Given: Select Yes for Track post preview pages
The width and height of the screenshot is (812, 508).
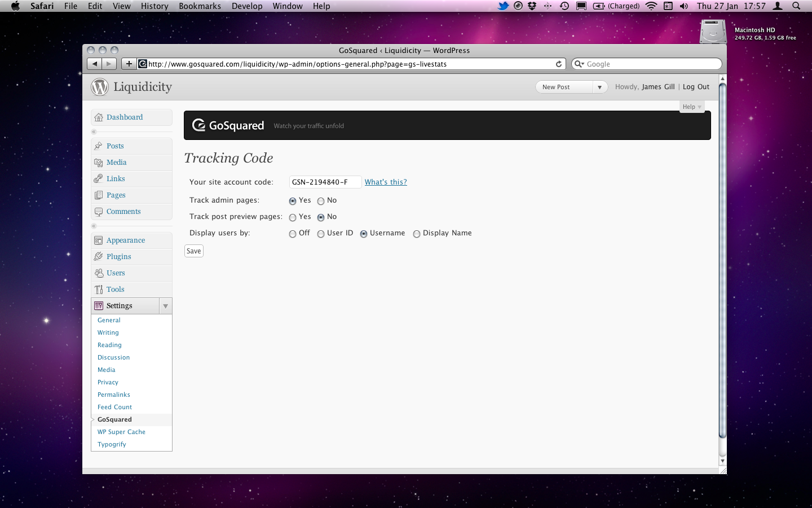Looking at the screenshot, I should click(293, 217).
